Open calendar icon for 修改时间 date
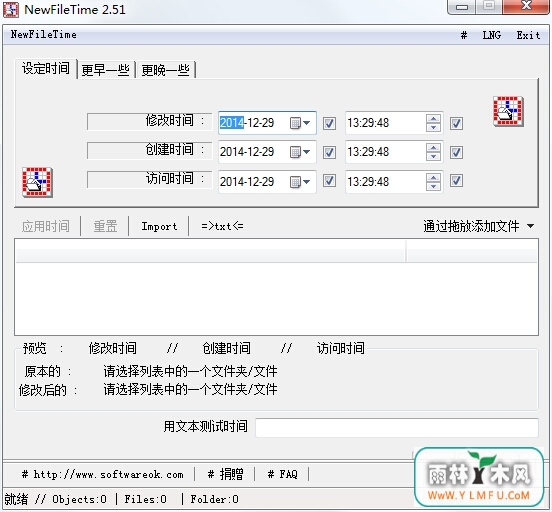 (300, 123)
